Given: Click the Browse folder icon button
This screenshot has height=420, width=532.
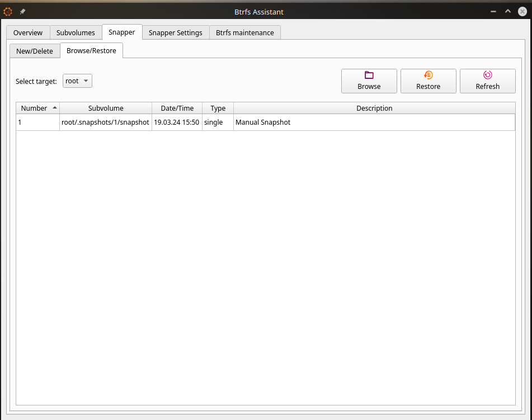Looking at the screenshot, I should coord(369,81).
